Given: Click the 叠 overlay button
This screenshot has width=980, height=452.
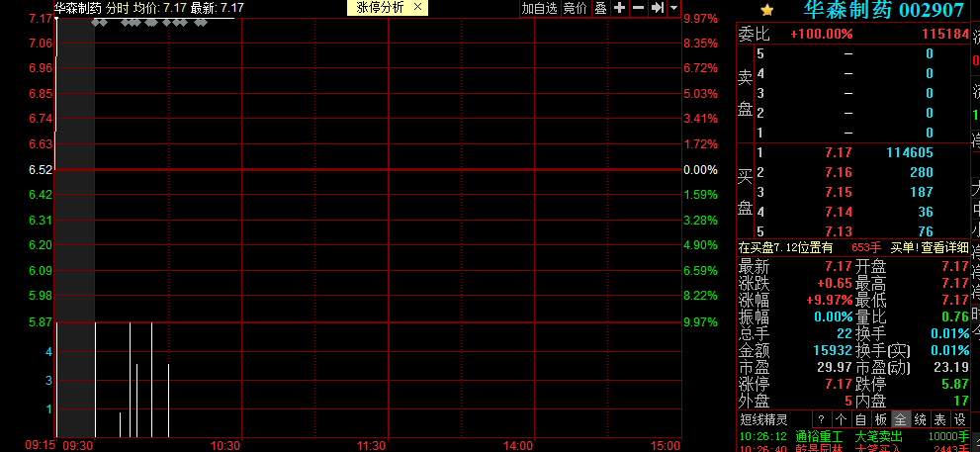Looking at the screenshot, I should [x=600, y=8].
